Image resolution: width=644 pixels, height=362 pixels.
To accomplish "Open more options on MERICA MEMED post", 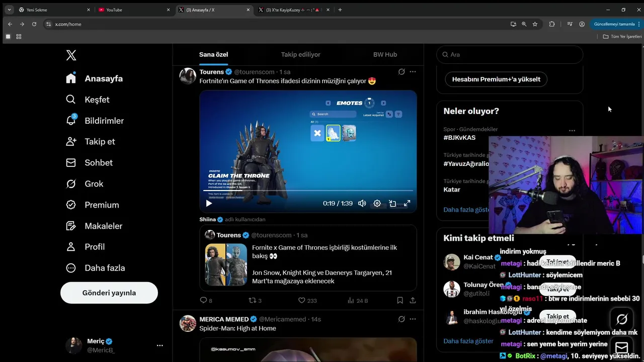I will click(413, 319).
